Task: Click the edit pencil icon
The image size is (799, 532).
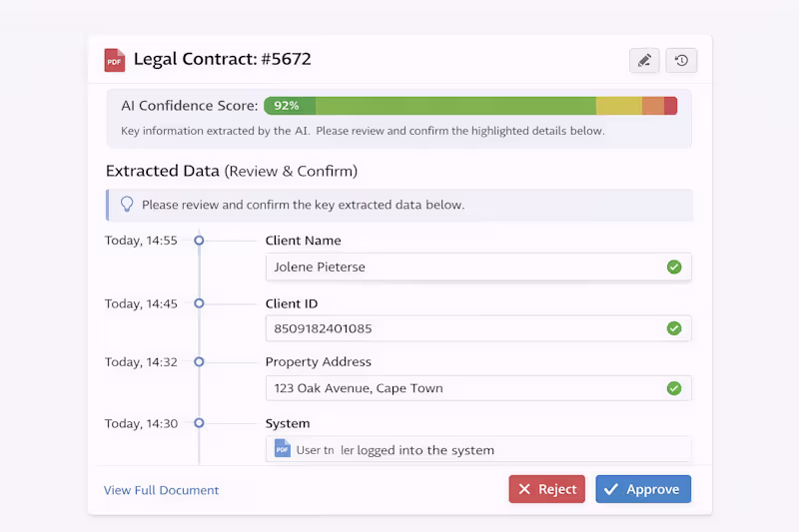Action: pyautogui.click(x=644, y=60)
